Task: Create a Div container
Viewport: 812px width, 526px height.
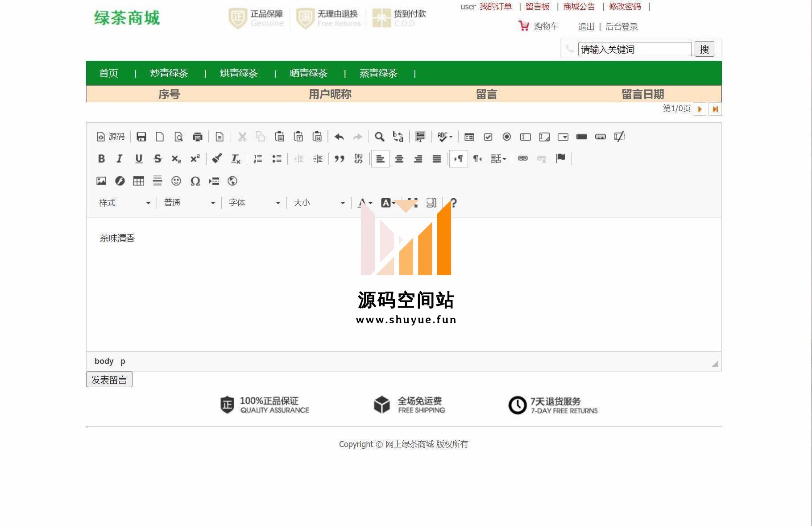Action: tap(358, 159)
